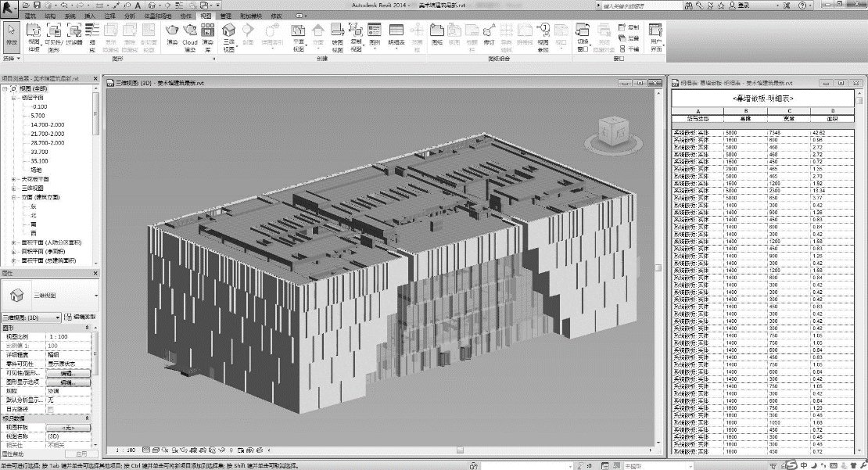
Task: Open the 过滤器 (Filters) tool
Action: click(x=74, y=34)
